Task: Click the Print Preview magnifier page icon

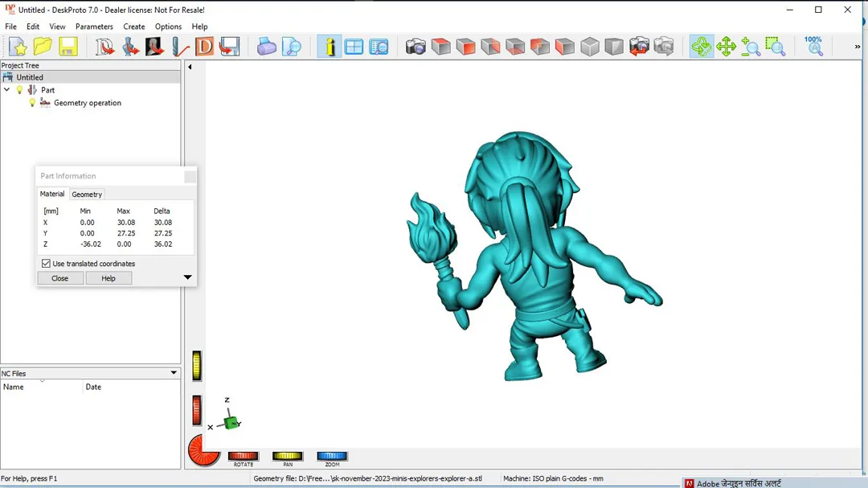Action: 291,47
